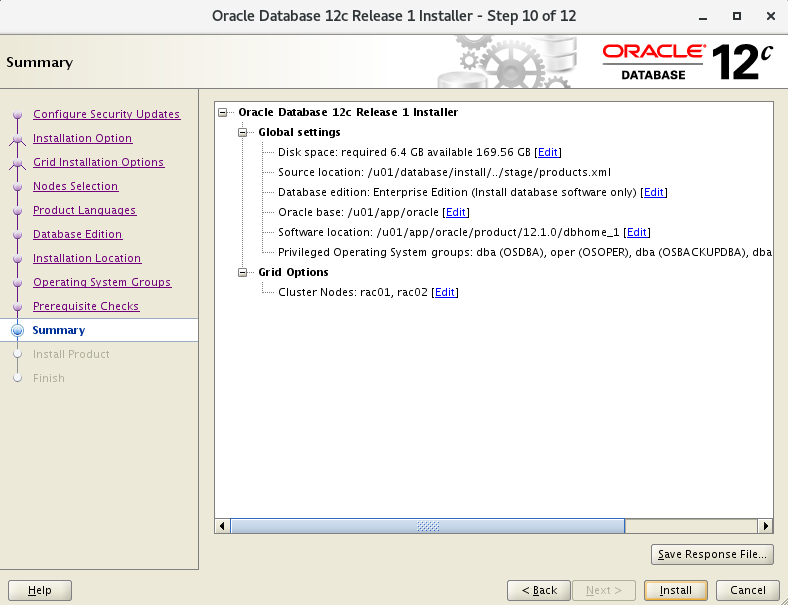Go to Configure Security Updates step
Viewport: 788px width, 605px height.
tap(106, 114)
